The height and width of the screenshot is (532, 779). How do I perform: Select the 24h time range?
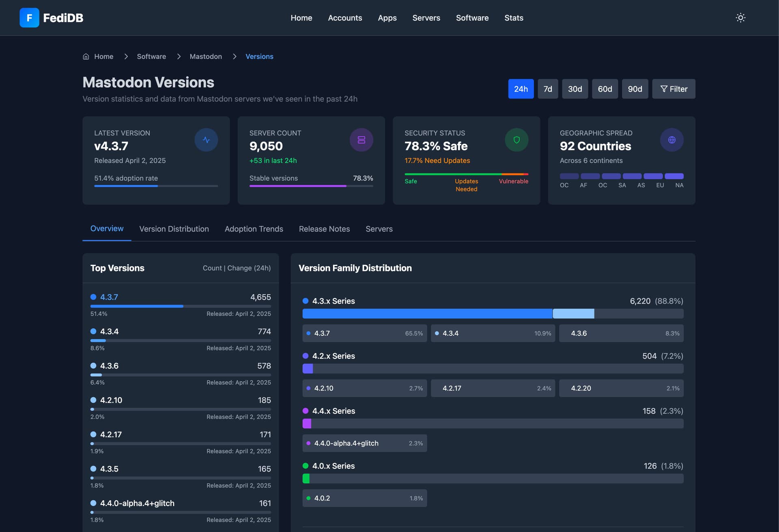click(521, 89)
